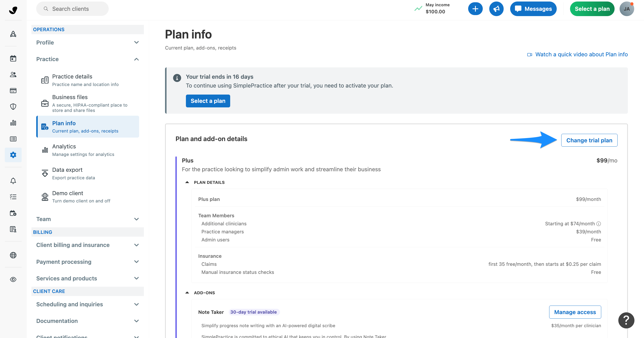Click the blue plus create button
This screenshot has width=644, height=338.
click(x=475, y=9)
